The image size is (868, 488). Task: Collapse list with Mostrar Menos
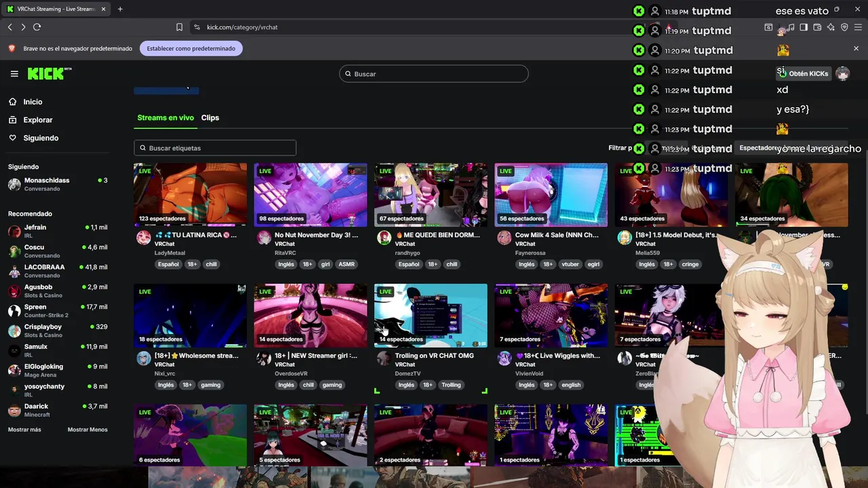coord(87,430)
